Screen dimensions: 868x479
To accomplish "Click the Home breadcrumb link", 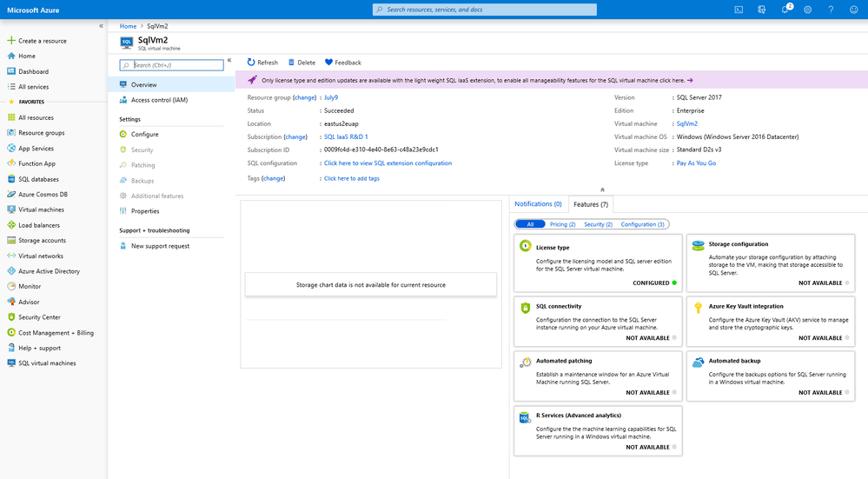I will [x=128, y=26].
